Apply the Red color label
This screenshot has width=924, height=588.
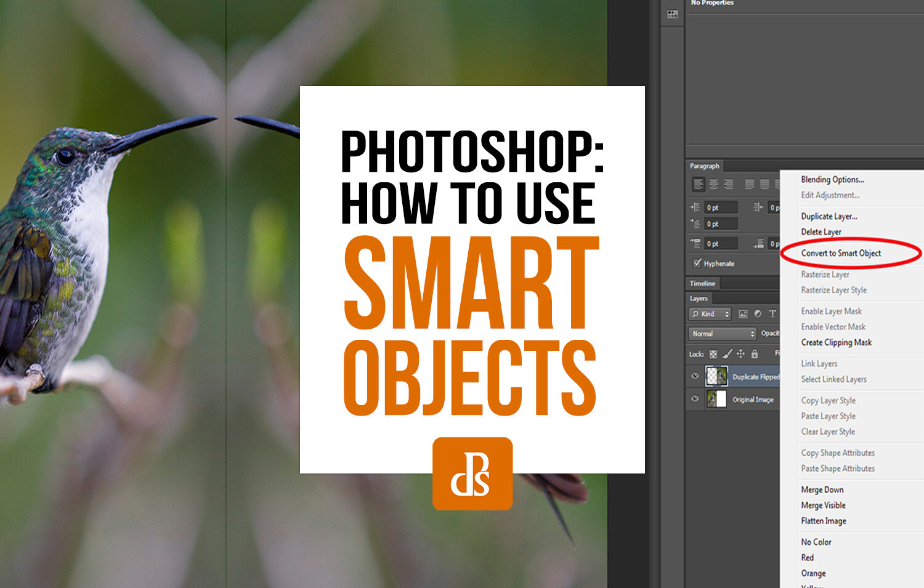[808, 557]
